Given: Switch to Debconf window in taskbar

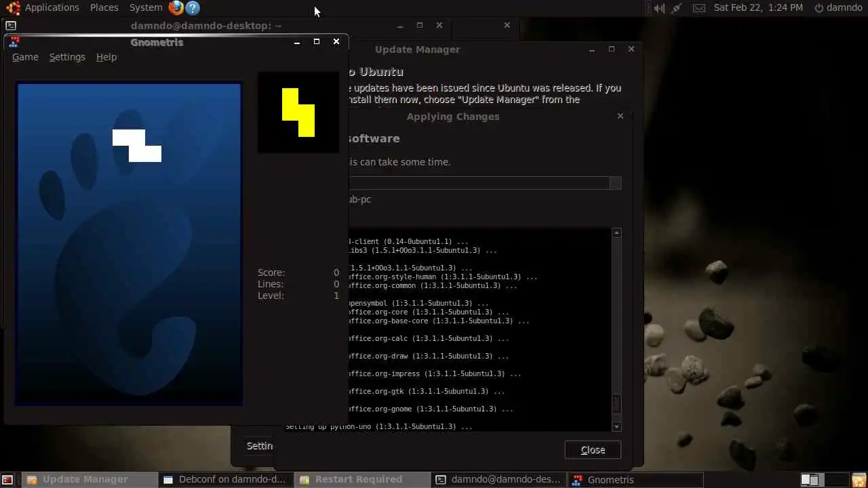Looking at the screenshot, I should tap(225, 479).
